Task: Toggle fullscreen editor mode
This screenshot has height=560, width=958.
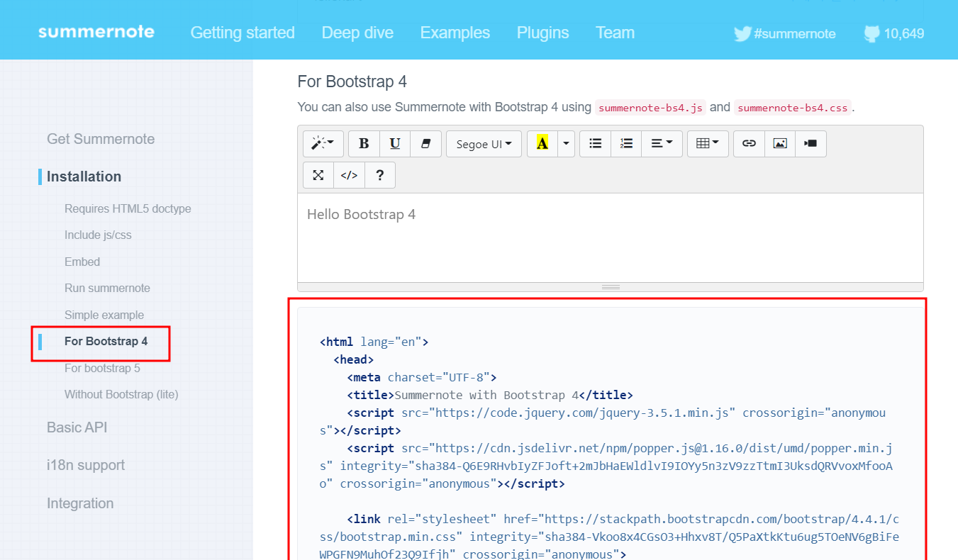Action: coord(318,175)
